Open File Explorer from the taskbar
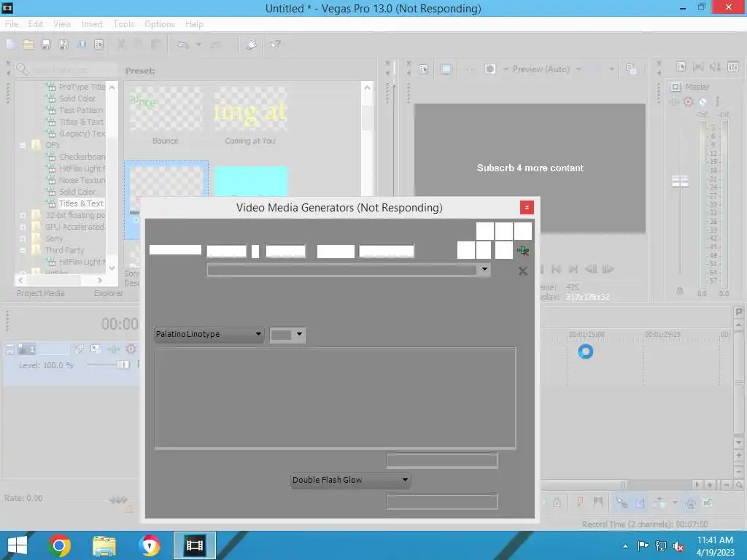747x560 pixels. [104, 545]
